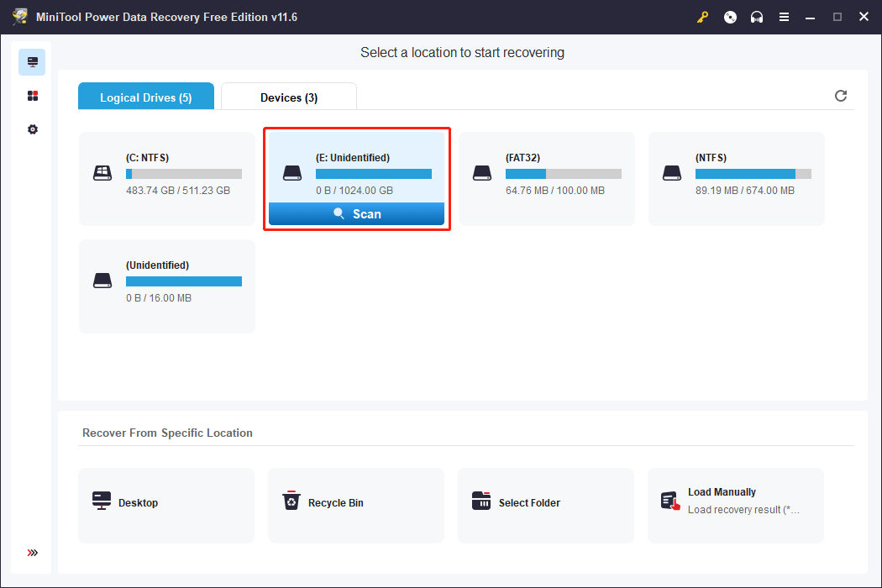Click the FAT32 drive icon
882x588 pixels.
click(482, 173)
